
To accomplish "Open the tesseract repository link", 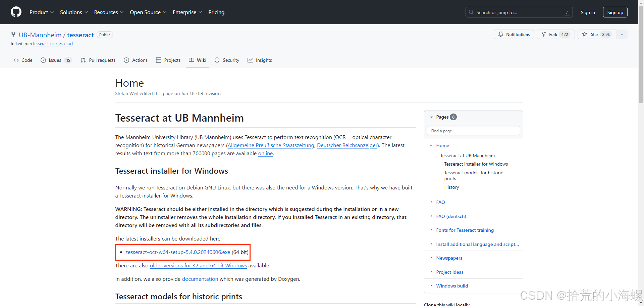I will pyautogui.click(x=80, y=35).
